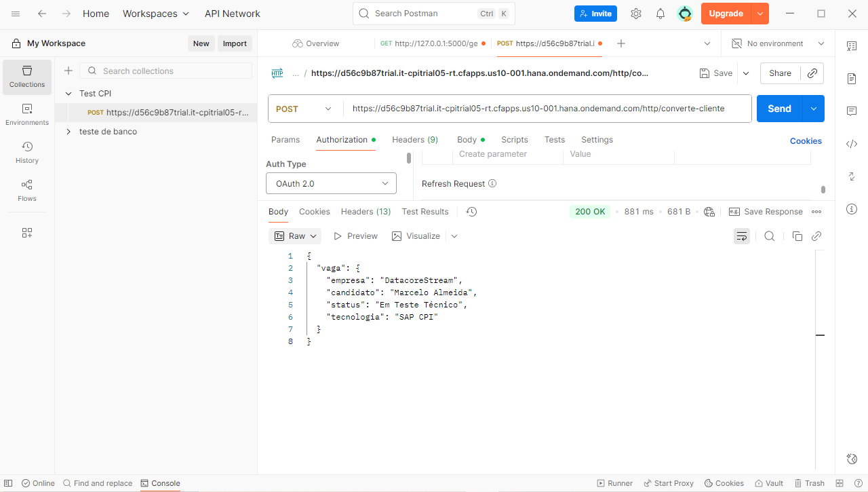Image resolution: width=868 pixels, height=492 pixels.
Task: Click the blue Send button
Action: pyautogui.click(x=779, y=109)
